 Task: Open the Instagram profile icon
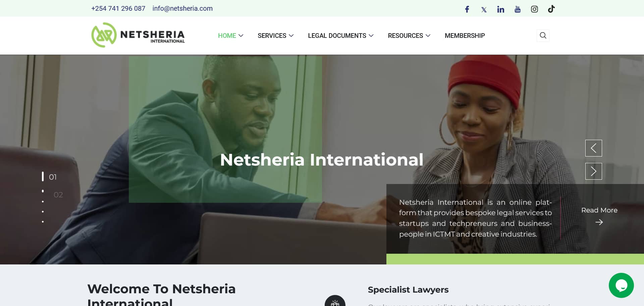(x=534, y=9)
